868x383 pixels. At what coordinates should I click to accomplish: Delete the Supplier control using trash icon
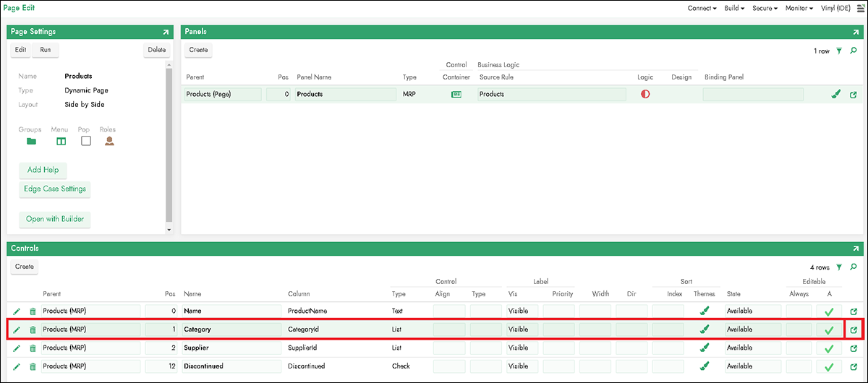[x=33, y=348]
